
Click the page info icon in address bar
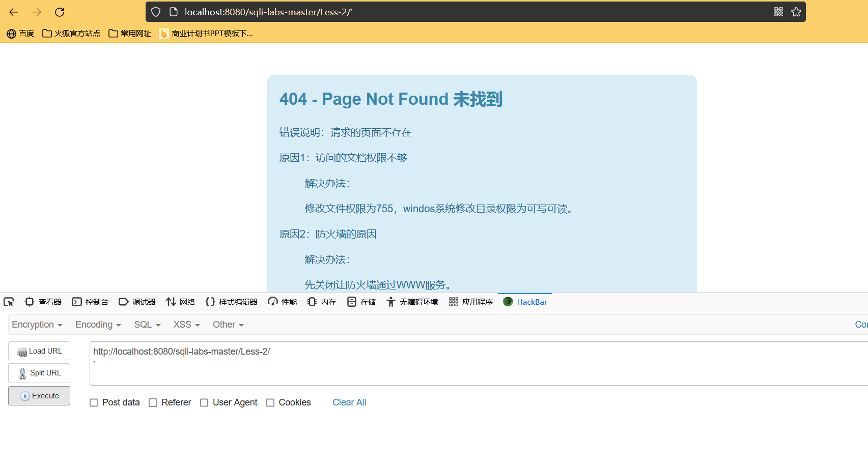[174, 12]
